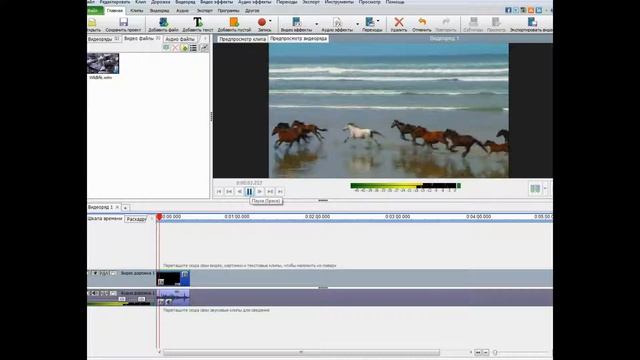Select the Видеоряды bin tab
Image resolution: width=640 pixels, height=360 pixels.
point(103,39)
